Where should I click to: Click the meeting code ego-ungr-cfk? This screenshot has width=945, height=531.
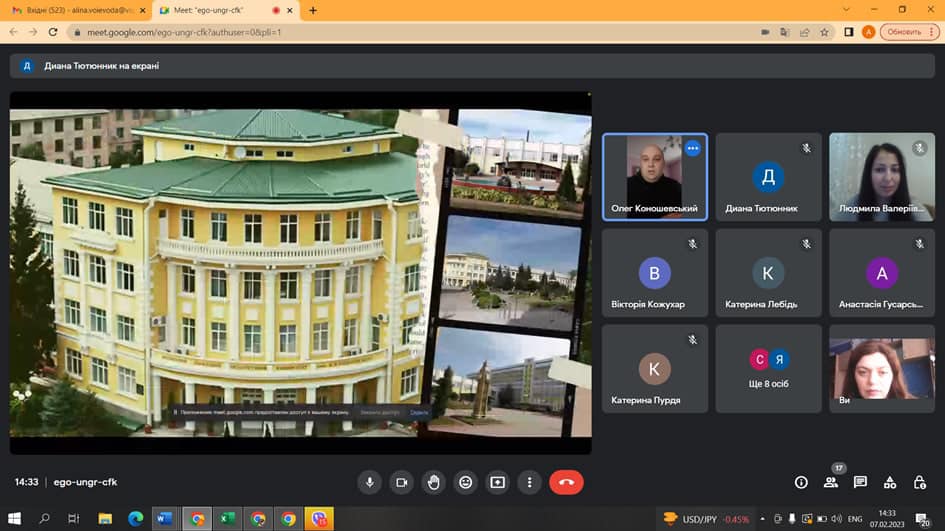point(85,482)
